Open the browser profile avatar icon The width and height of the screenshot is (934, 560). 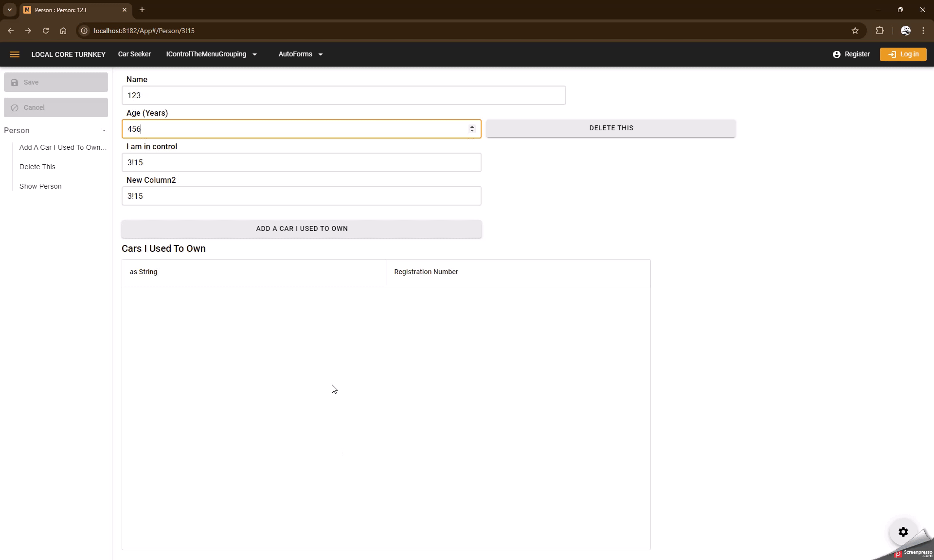coord(905,31)
